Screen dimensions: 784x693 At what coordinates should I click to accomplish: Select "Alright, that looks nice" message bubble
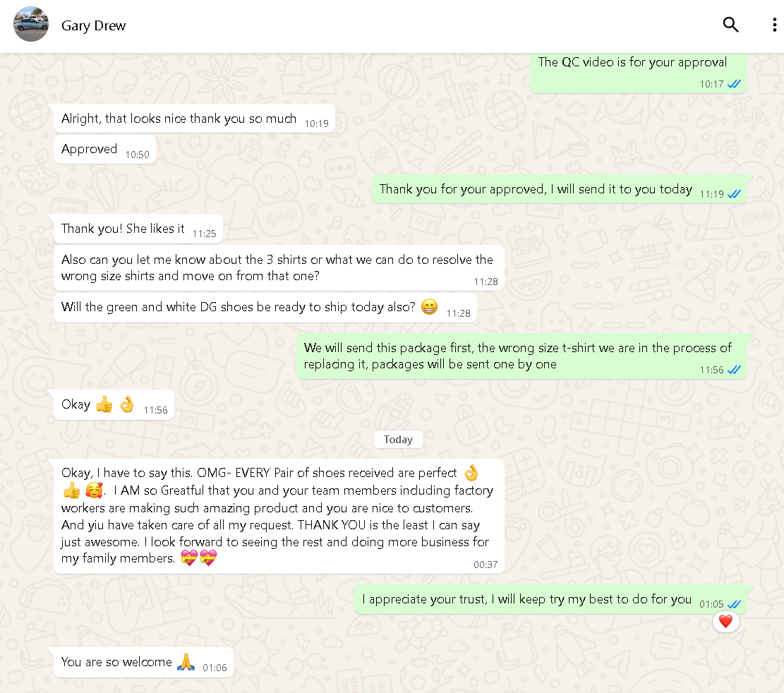click(179, 119)
